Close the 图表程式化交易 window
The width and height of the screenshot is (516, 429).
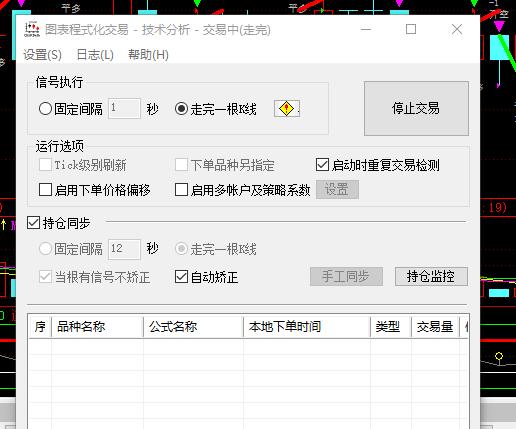[457, 29]
